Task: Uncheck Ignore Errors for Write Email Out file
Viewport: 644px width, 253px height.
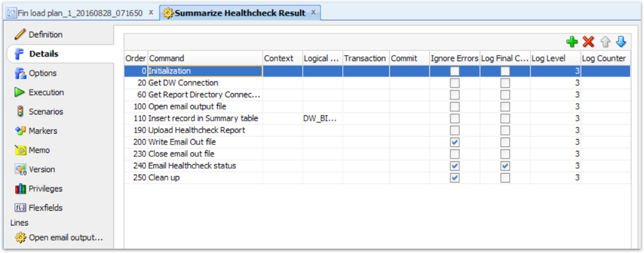Action: [x=455, y=142]
